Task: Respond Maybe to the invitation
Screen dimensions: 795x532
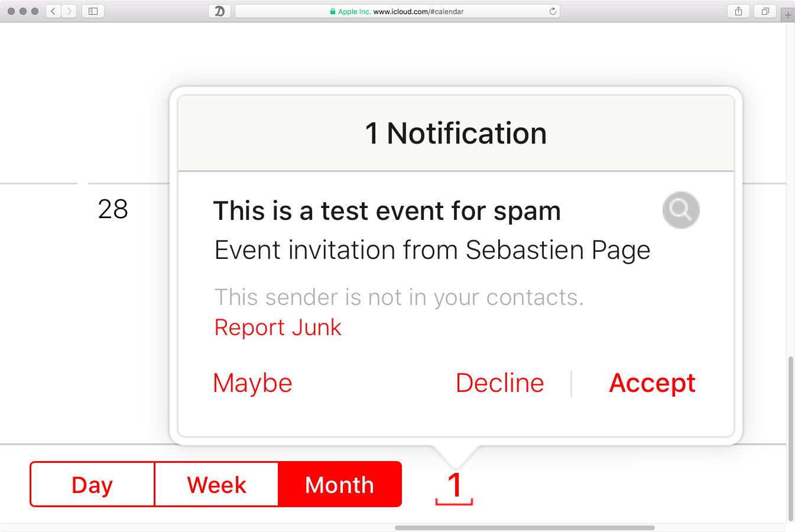Action: 252,383
